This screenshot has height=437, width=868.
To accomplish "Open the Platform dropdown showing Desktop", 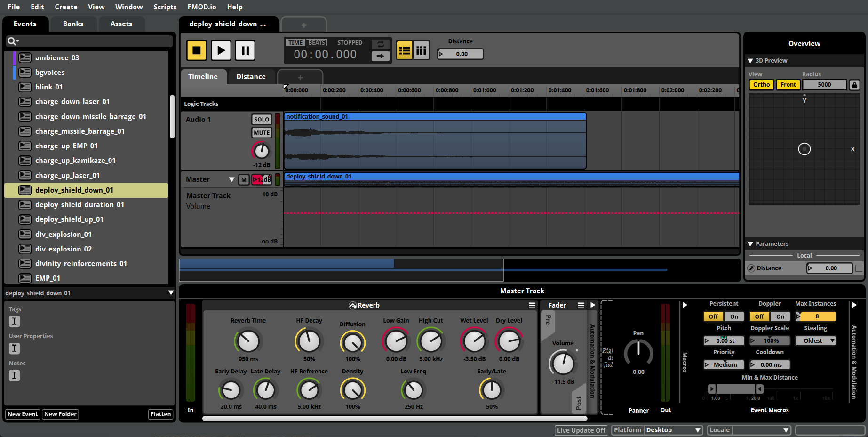I will 673,430.
